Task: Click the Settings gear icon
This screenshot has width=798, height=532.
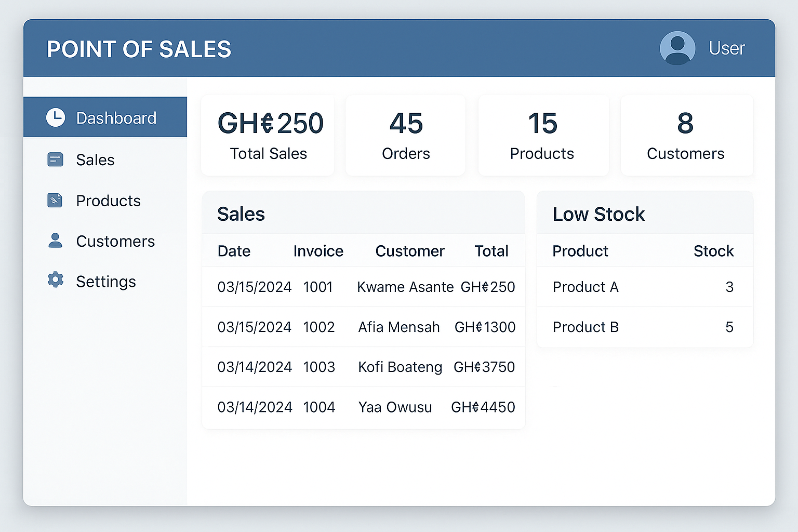Action: 55,280
